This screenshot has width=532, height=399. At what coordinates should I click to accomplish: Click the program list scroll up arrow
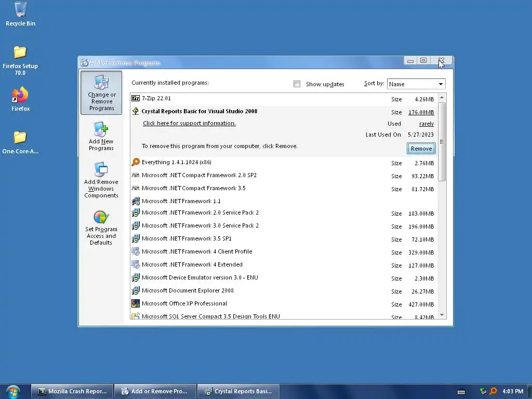pos(442,98)
